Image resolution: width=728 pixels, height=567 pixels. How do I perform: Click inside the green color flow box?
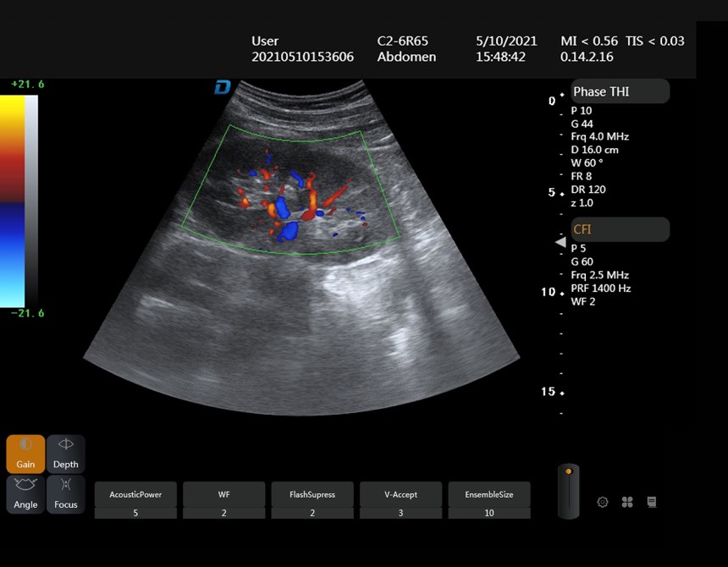coord(290,190)
